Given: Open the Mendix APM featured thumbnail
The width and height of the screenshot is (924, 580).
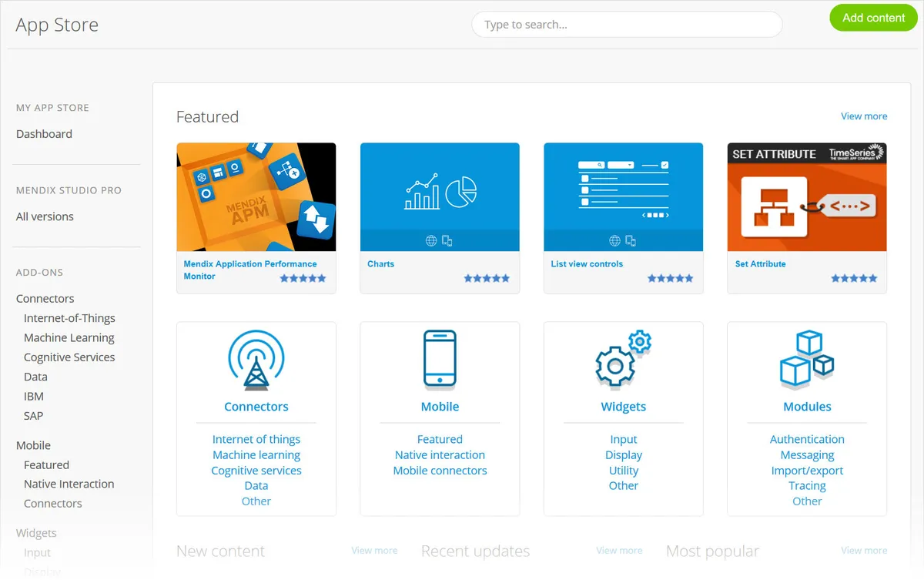Looking at the screenshot, I should coord(256,197).
